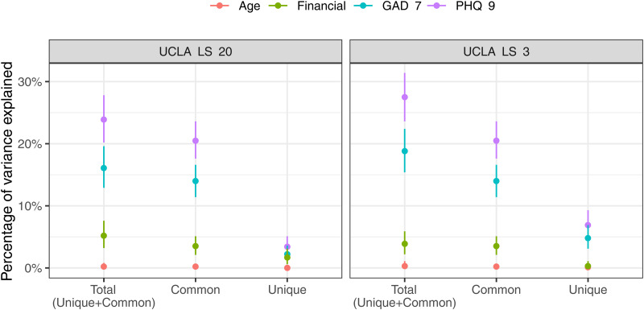This screenshot has height=310, width=644.
Task: Click GAD 7 Total point in UCLA LS 3
Action: pos(405,151)
